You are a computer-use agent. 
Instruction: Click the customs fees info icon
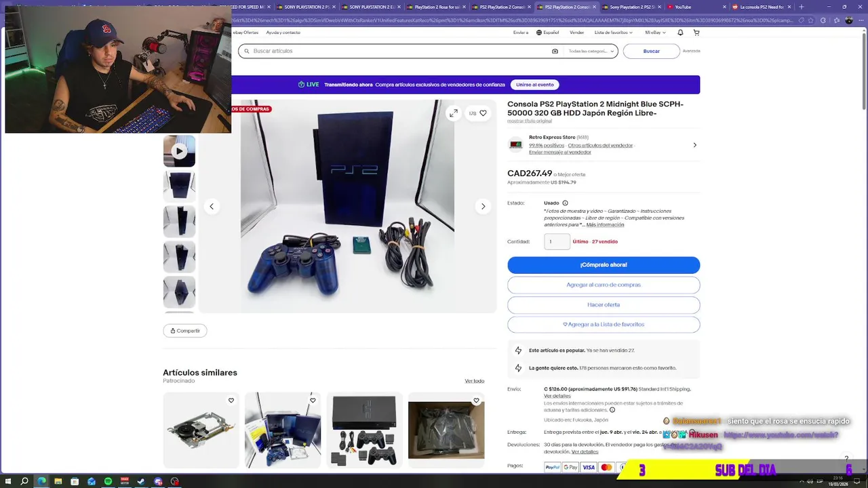612,410
